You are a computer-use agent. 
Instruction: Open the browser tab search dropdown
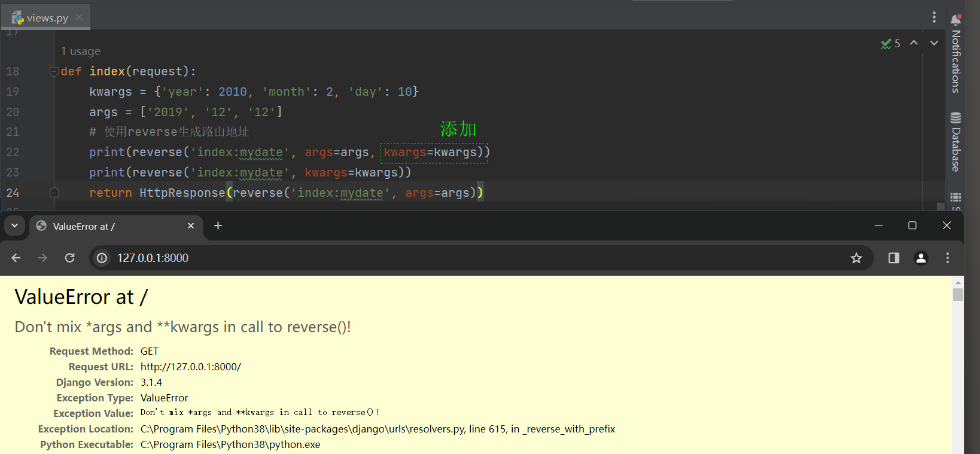[14, 226]
